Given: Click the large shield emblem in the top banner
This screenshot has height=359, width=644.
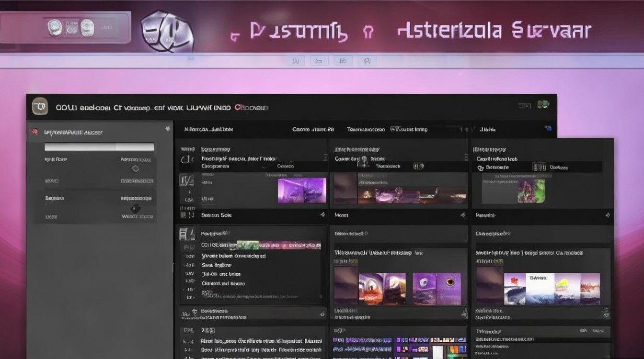Looking at the screenshot, I should (167, 31).
